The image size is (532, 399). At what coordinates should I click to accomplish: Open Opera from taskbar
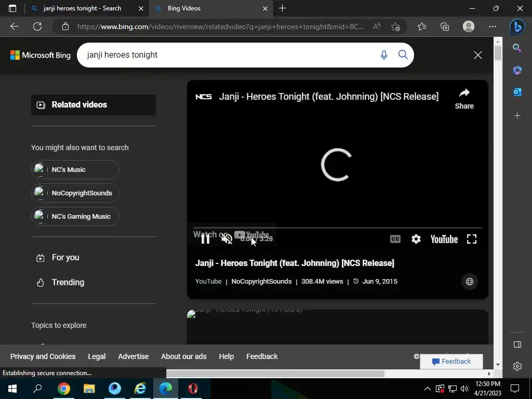tap(193, 389)
